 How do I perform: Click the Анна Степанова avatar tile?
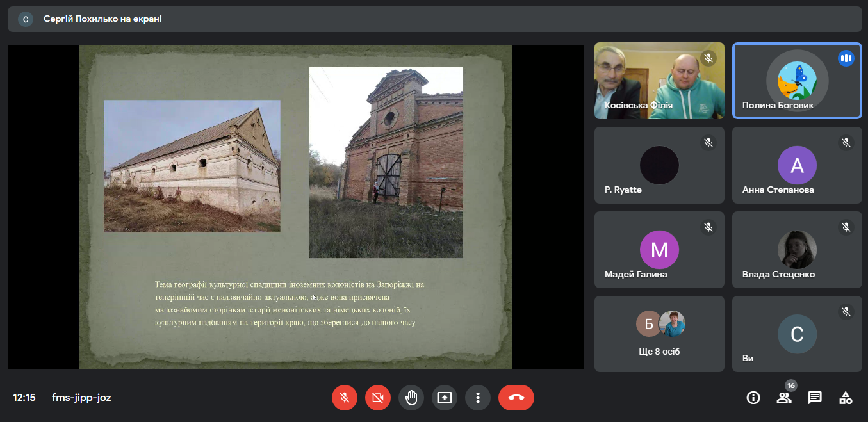coord(796,165)
